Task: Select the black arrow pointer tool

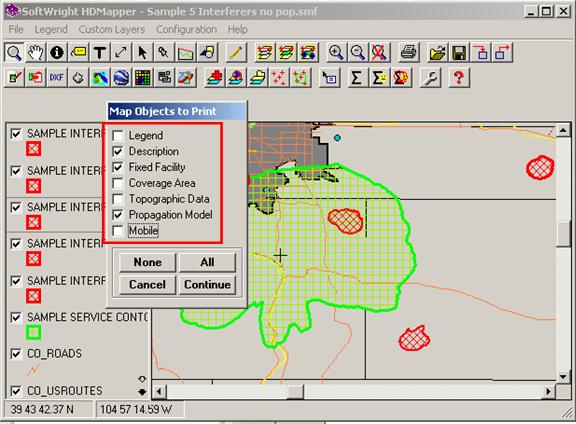Action: click(x=142, y=53)
